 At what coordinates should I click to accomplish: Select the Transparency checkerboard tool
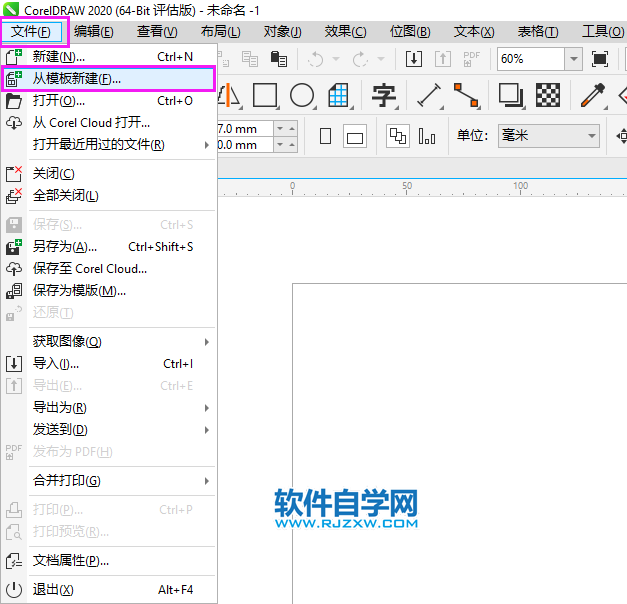click(548, 95)
